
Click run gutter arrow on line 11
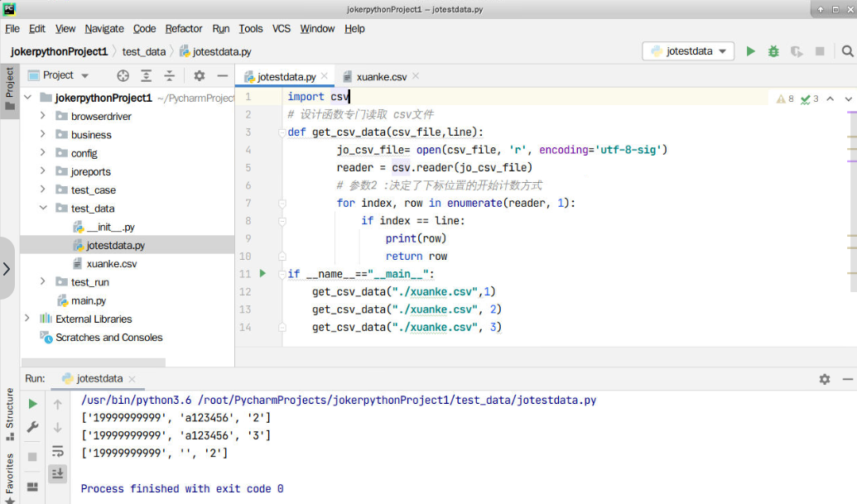(262, 273)
